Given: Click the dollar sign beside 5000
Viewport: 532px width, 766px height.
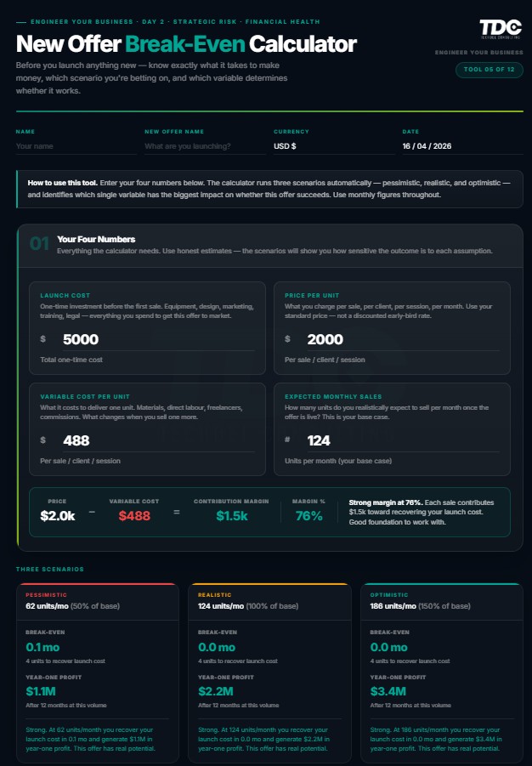Looking at the screenshot, I should 43,339.
